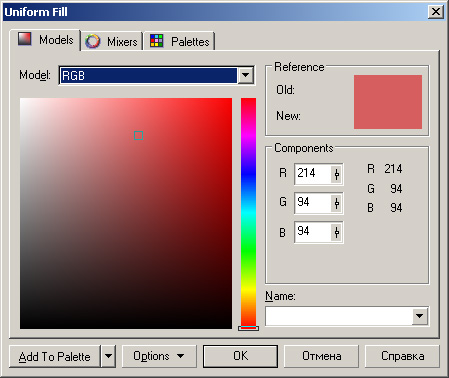Open the Palettes tab
The height and width of the screenshot is (378, 449).
click(x=180, y=42)
